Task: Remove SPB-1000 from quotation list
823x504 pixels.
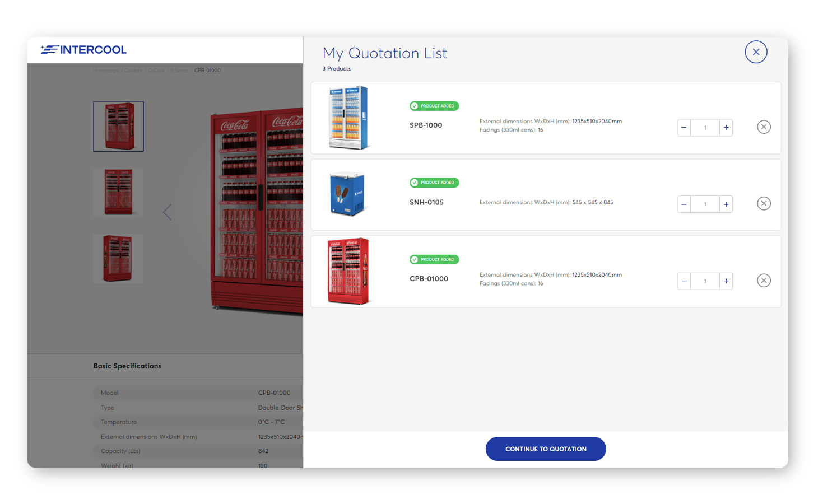Action: pyautogui.click(x=764, y=127)
